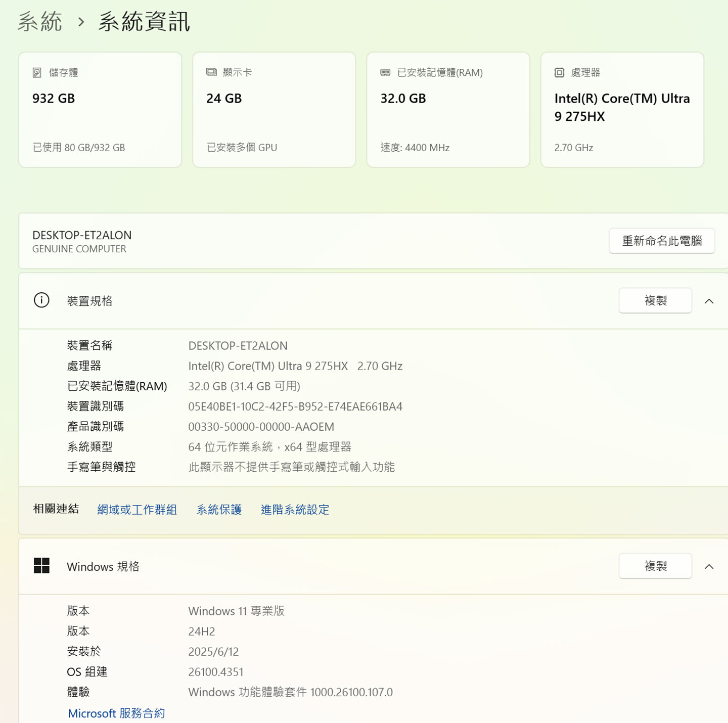The image size is (728, 723).
Task: Click the 處理器 processor icon
Action: pyautogui.click(x=559, y=72)
